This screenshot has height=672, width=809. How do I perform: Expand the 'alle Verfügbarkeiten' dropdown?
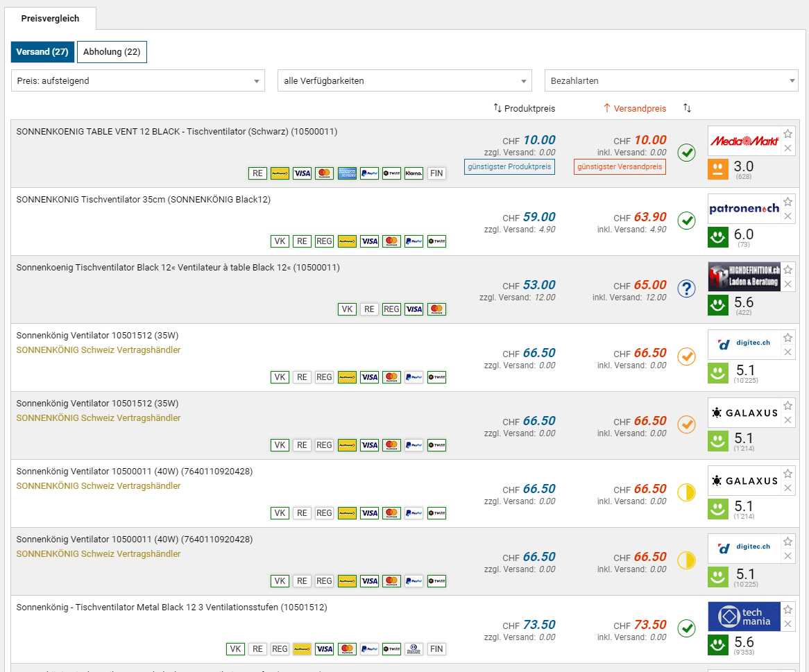pyautogui.click(x=404, y=81)
